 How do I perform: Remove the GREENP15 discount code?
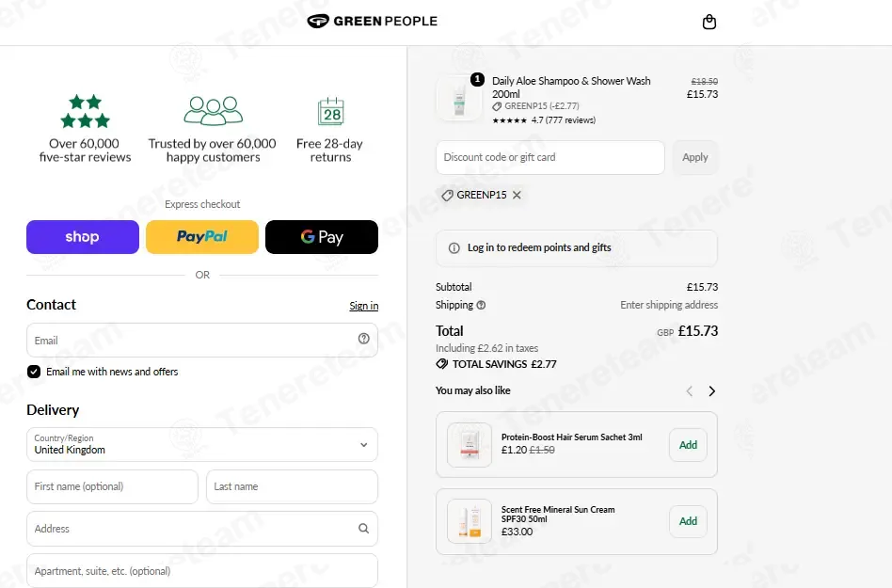517,195
